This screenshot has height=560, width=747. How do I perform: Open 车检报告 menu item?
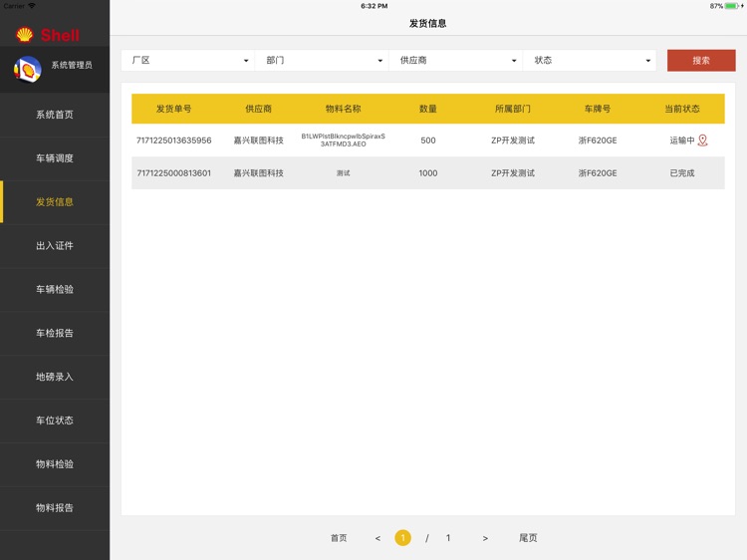(55, 333)
